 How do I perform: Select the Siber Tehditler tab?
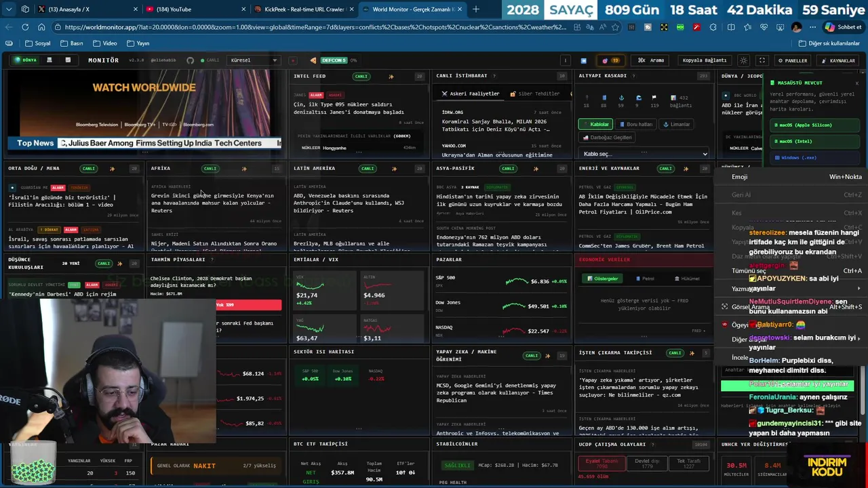(x=535, y=94)
